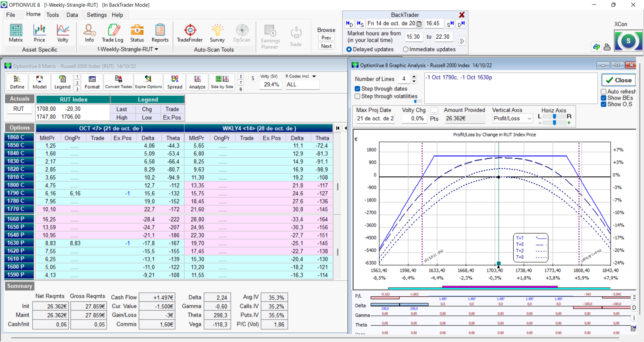Click the Summary header button

click(x=19, y=286)
